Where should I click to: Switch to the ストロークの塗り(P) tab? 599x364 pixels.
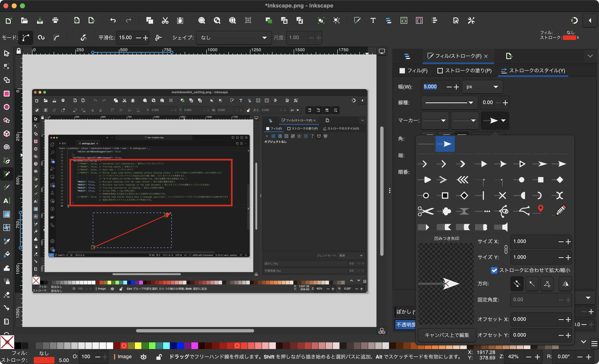pyautogui.click(x=464, y=71)
